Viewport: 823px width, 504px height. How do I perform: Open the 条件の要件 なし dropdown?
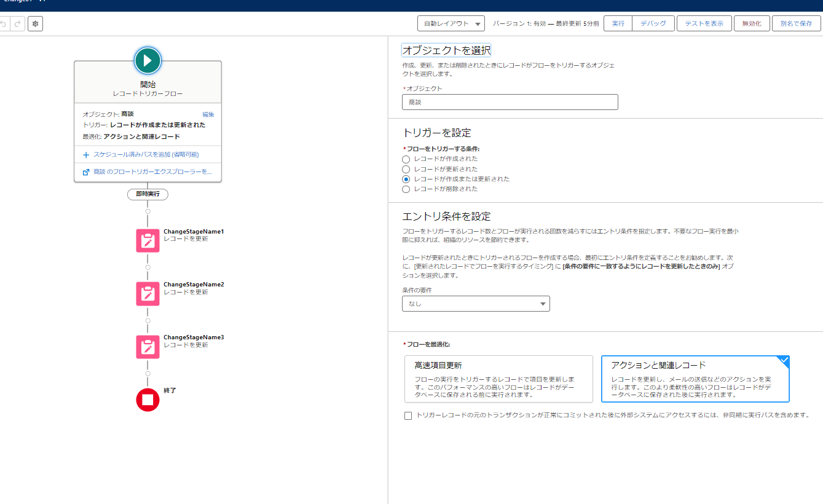[476, 304]
